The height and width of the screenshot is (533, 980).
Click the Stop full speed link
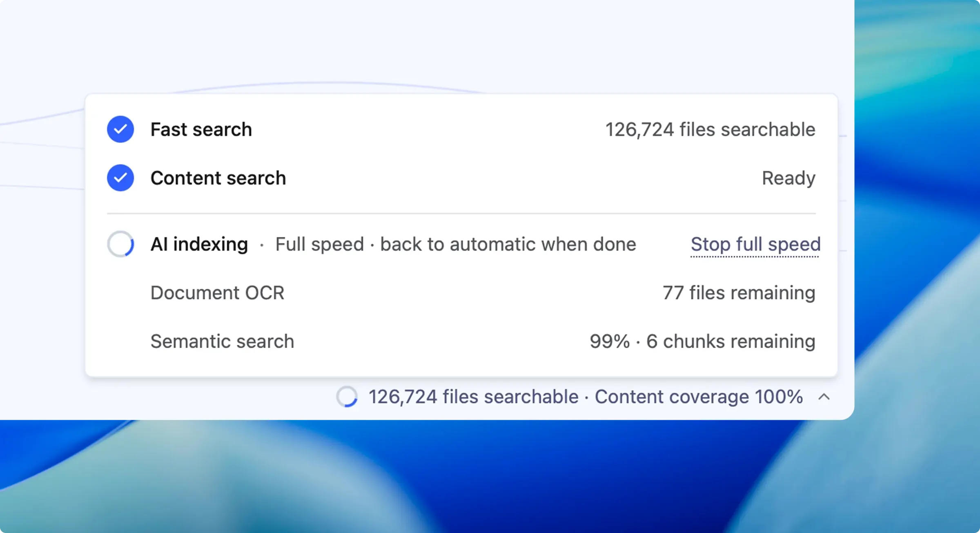[x=755, y=245]
